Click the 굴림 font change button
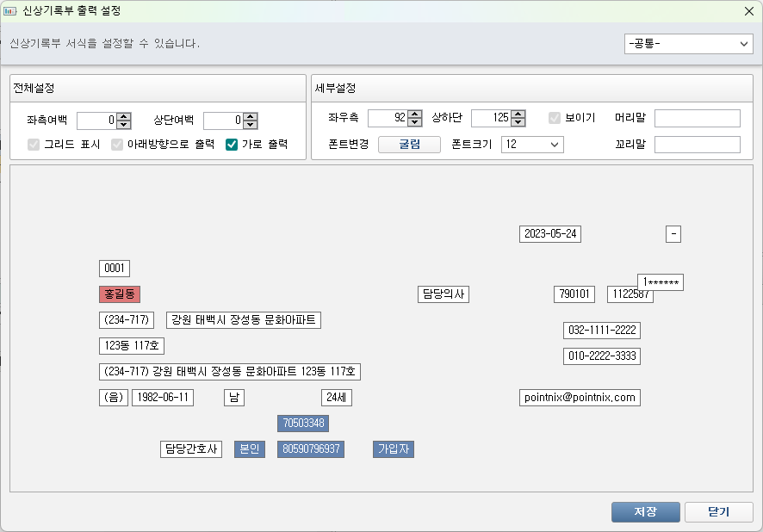The height and width of the screenshot is (532, 763). [x=409, y=145]
